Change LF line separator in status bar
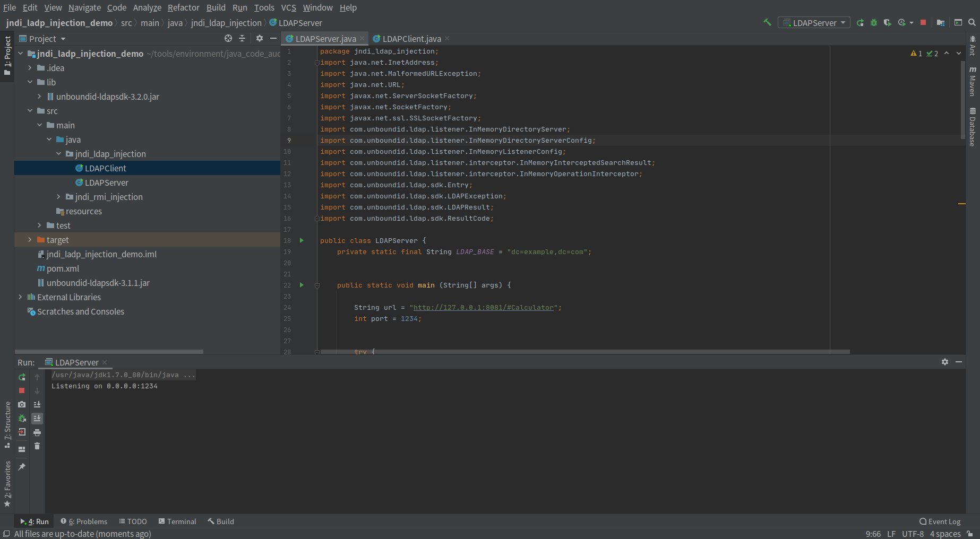 (891, 534)
